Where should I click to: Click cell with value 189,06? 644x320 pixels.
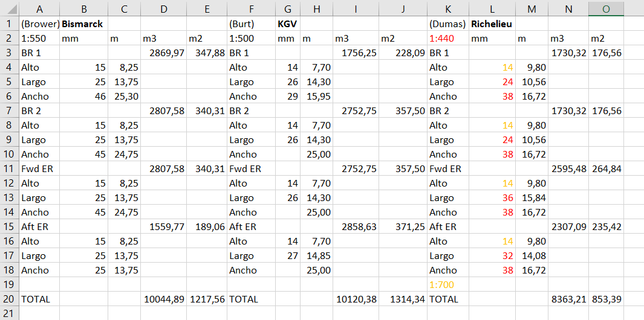(207, 227)
